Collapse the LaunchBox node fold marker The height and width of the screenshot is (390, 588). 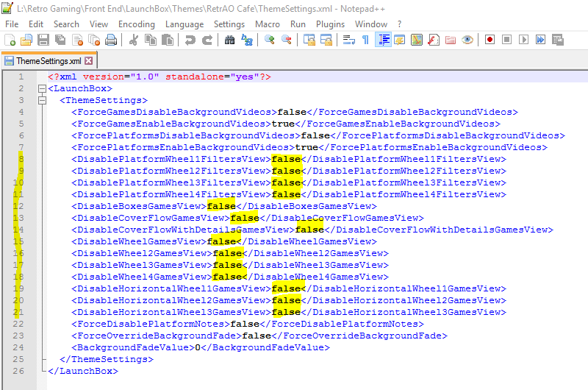(42, 88)
